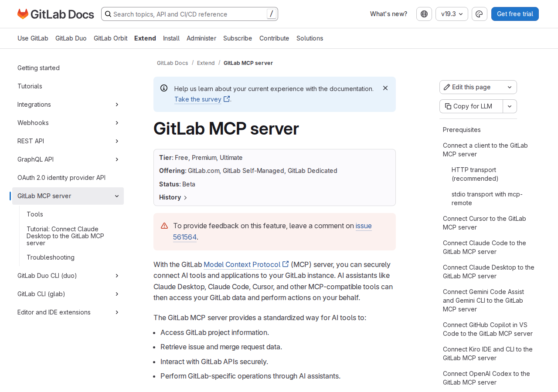Expand the Integrations sidebar section
The height and width of the screenshot is (392, 558).
[117, 105]
